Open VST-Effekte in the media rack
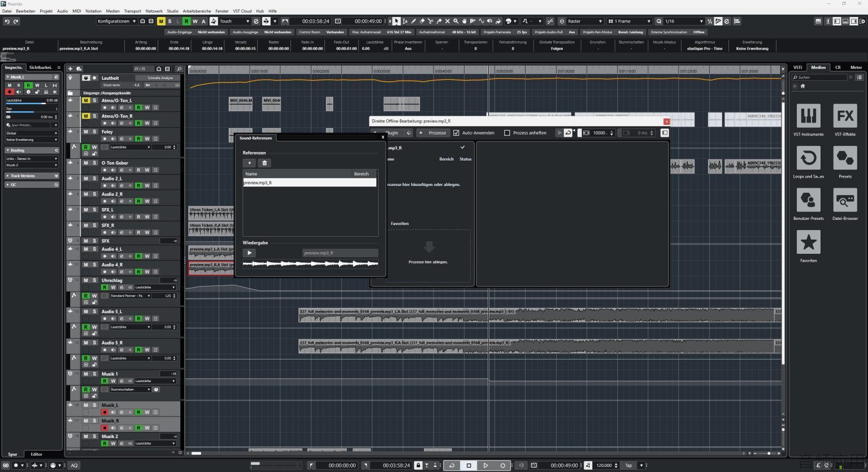868x472 pixels. (x=845, y=120)
